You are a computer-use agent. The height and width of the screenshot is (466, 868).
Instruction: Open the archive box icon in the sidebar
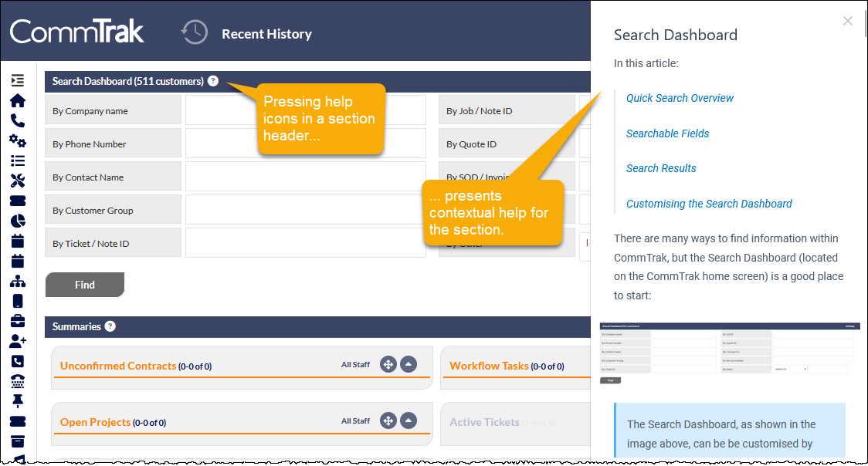coord(18,441)
